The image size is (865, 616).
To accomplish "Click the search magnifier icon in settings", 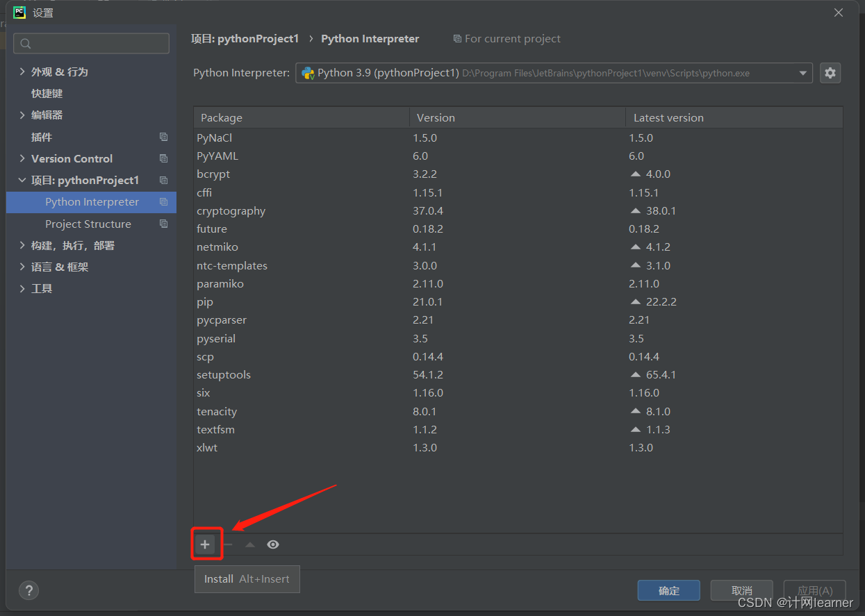I will (26, 44).
